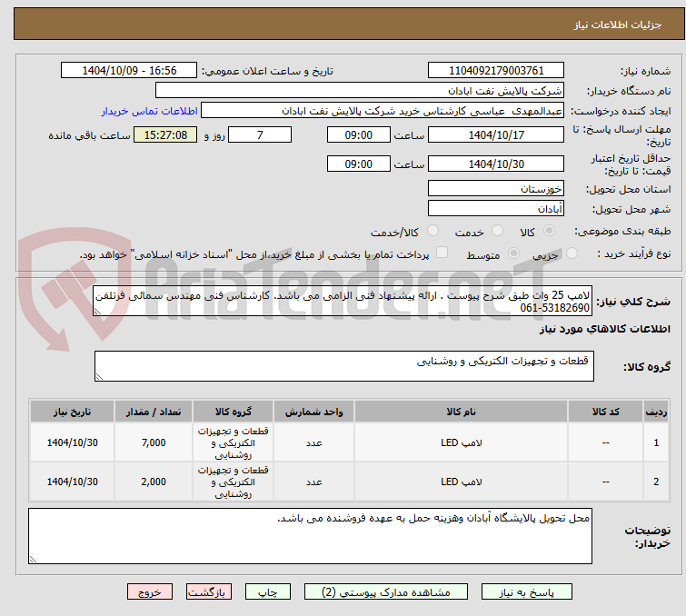Click the شرح کلی نیاز description text area

(343, 301)
